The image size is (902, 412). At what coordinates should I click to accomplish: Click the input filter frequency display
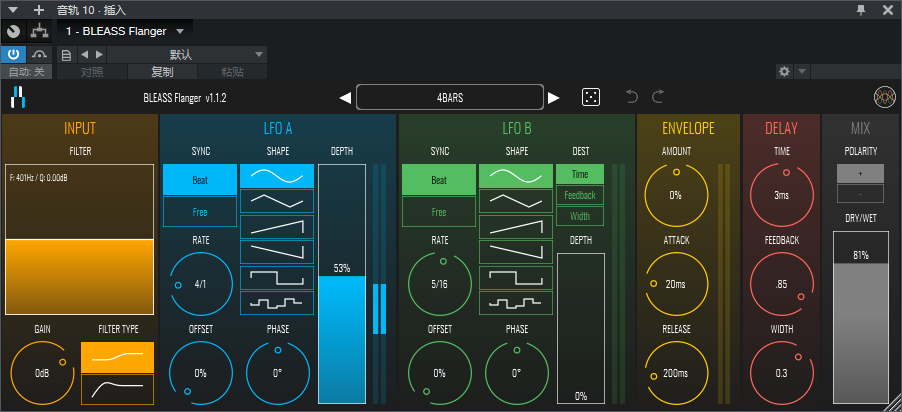point(79,239)
